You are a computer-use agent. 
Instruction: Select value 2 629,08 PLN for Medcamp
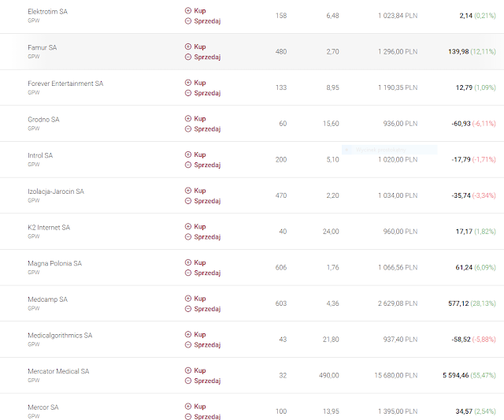pos(398,303)
